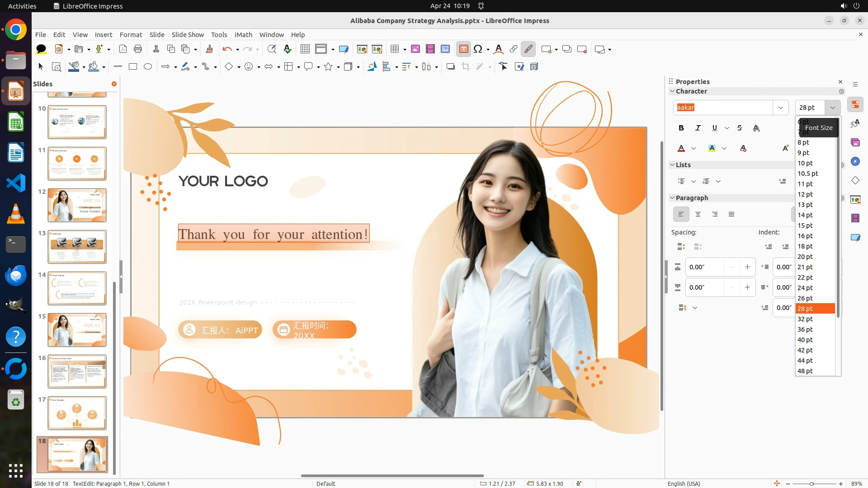Image resolution: width=868 pixels, height=488 pixels.
Task: Click the Insert Special Character icon
Action: 478,49
